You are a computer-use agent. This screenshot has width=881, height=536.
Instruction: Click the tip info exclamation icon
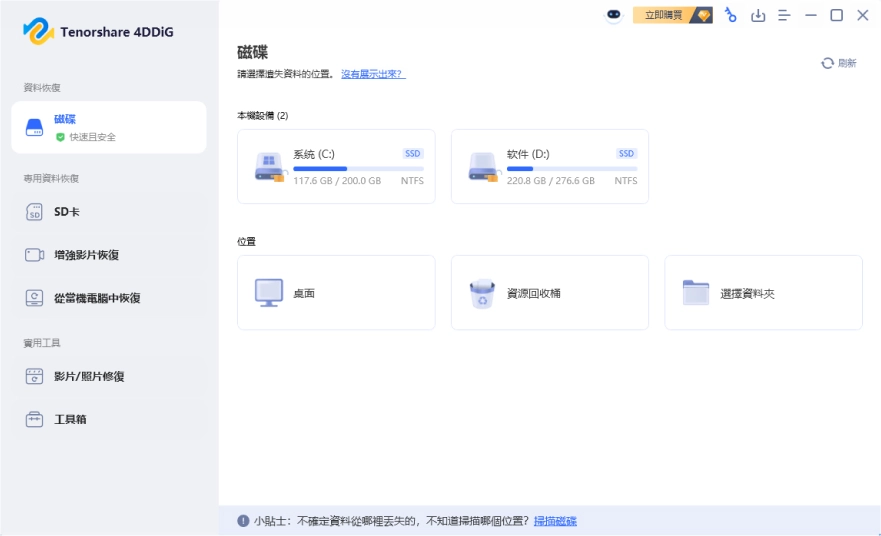(x=243, y=521)
